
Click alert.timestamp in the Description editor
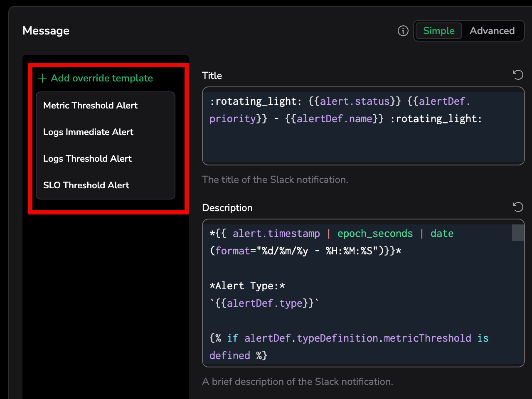tap(276, 234)
